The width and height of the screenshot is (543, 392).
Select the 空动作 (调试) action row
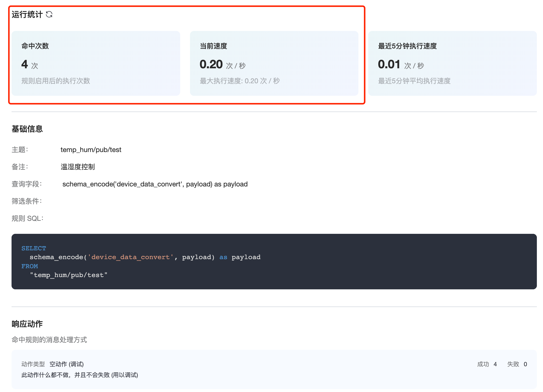click(x=67, y=364)
